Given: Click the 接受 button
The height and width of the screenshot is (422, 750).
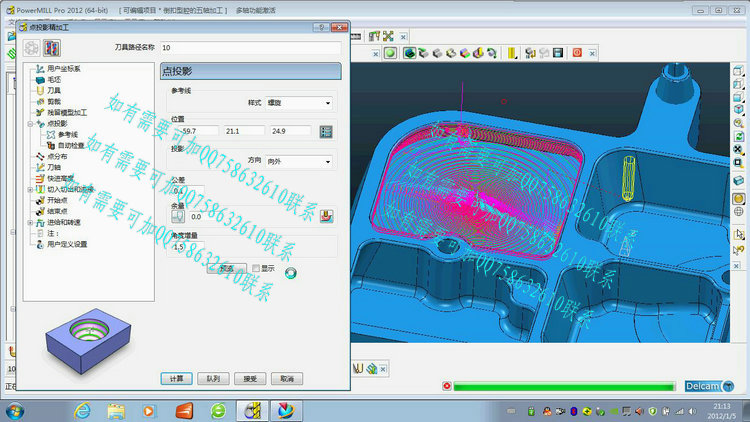Looking at the screenshot, I should click(x=250, y=379).
